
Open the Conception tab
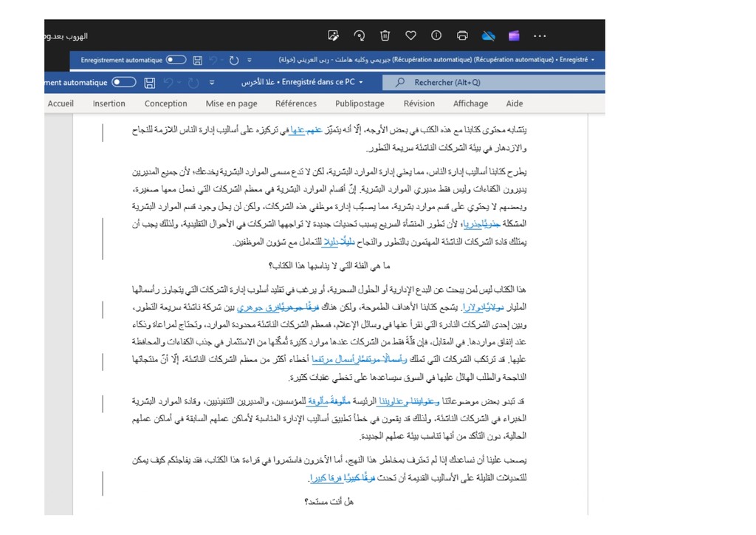click(x=166, y=103)
